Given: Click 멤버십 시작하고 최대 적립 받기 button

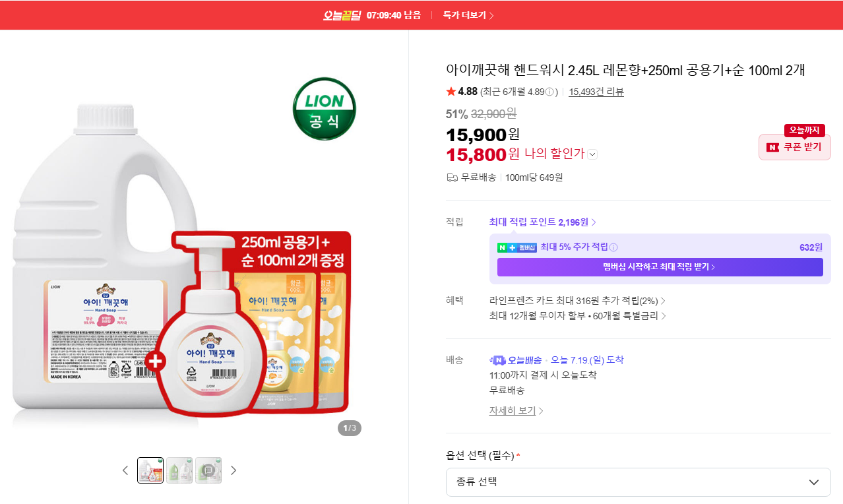Looking at the screenshot, I should tap(660, 267).
